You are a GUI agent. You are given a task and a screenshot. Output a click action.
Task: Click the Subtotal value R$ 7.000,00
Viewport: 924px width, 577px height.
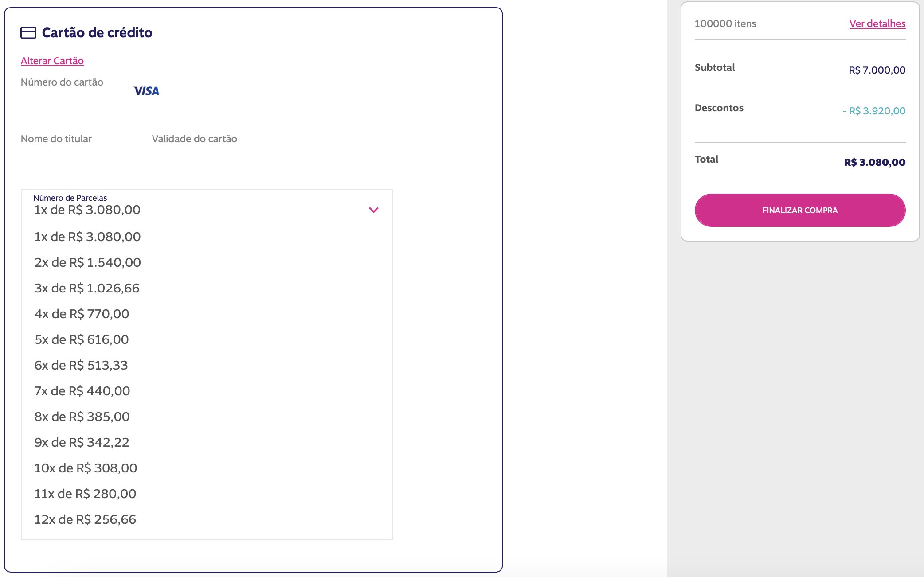click(877, 70)
